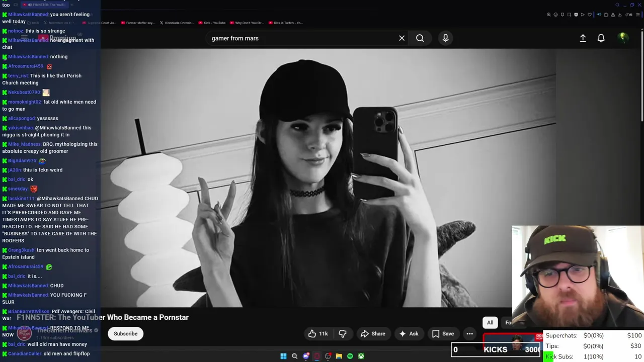Clear the YouTube search box text
This screenshot has height=362, width=644.
(x=401, y=38)
